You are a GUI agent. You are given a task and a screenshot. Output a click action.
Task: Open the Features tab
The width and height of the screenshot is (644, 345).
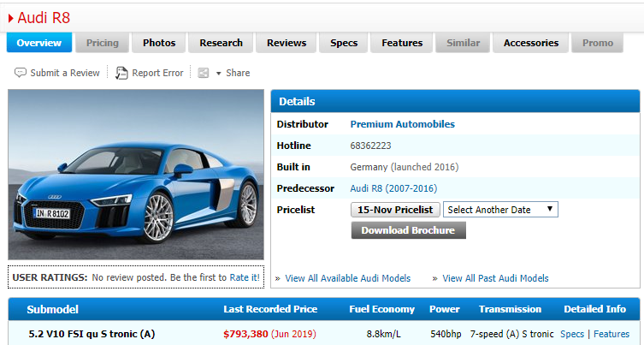point(402,43)
